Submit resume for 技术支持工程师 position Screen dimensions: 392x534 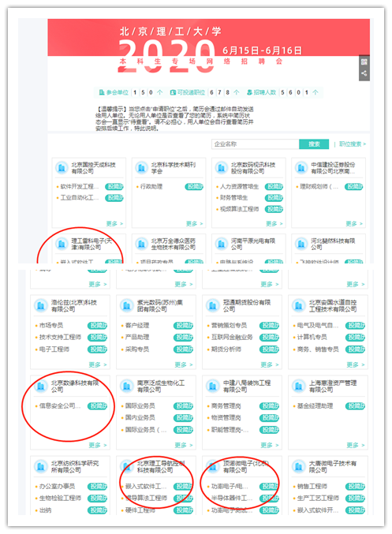97,337
